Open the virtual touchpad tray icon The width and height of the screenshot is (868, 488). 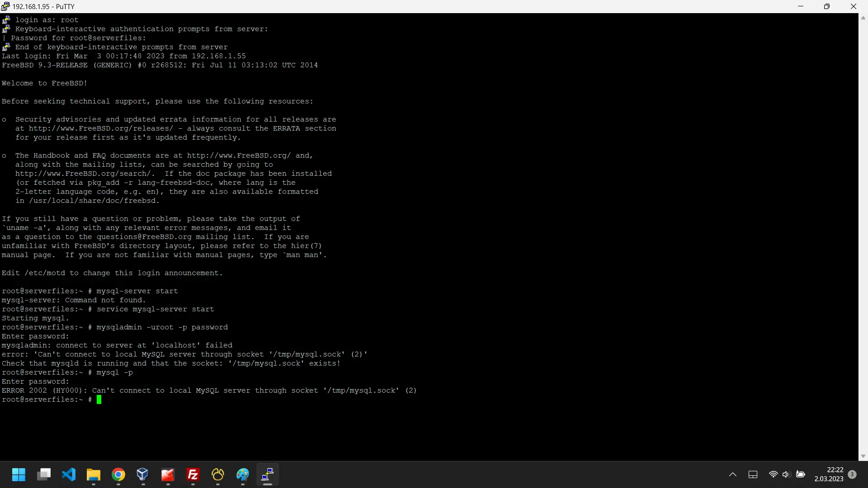pos(753,475)
